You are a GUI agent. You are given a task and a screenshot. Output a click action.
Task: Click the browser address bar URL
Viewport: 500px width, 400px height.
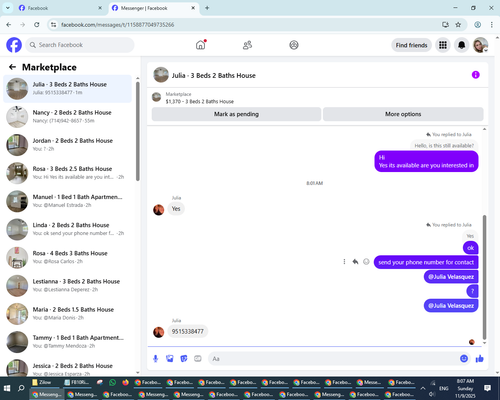tap(117, 25)
